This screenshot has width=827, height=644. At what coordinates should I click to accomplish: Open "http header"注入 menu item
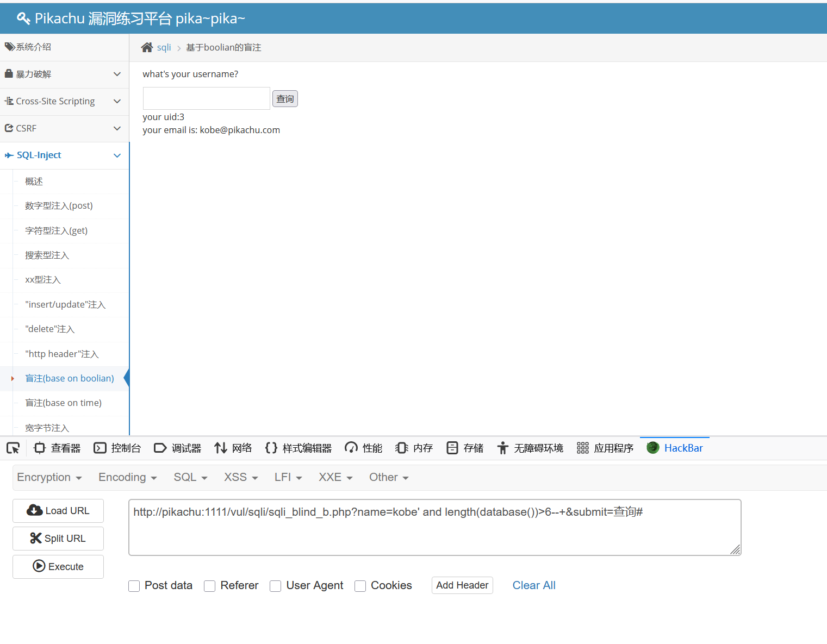(x=62, y=354)
